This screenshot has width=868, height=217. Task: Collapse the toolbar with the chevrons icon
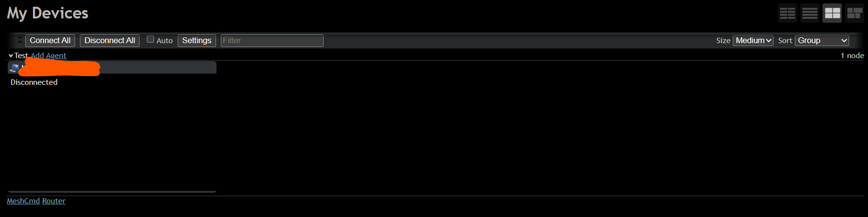click(20, 40)
